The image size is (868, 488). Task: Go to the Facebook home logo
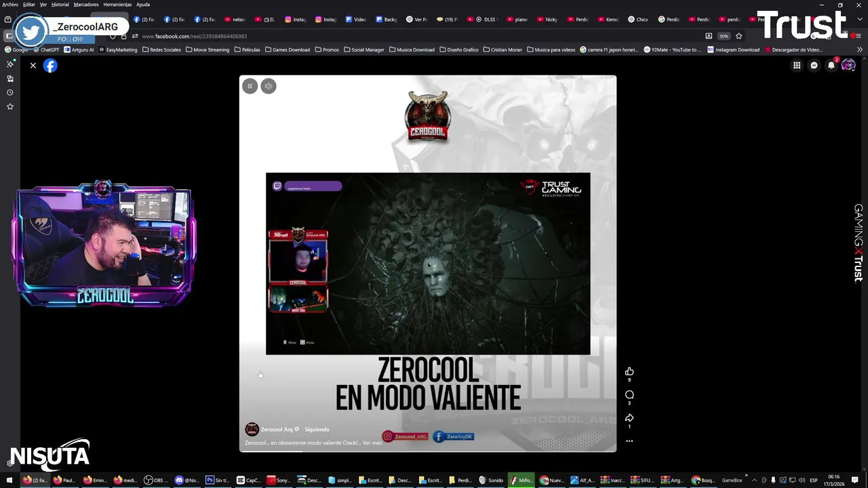point(50,66)
